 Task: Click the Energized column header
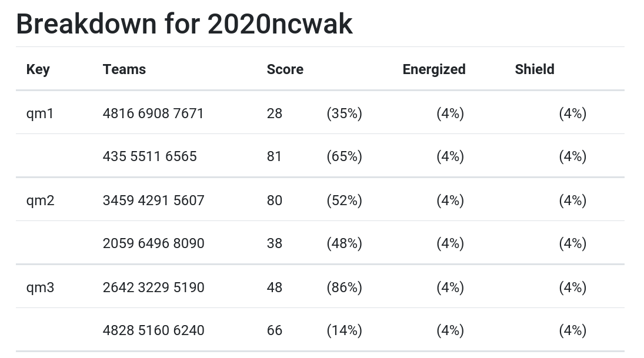click(x=433, y=69)
